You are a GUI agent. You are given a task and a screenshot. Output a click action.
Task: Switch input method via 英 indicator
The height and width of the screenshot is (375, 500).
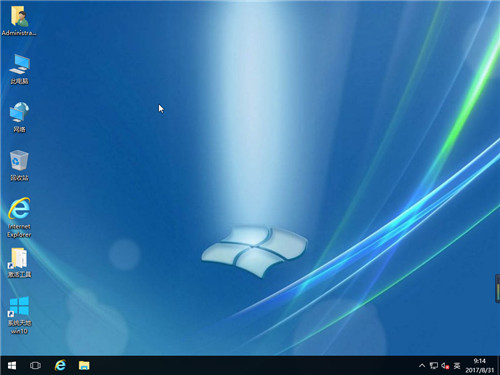457,366
